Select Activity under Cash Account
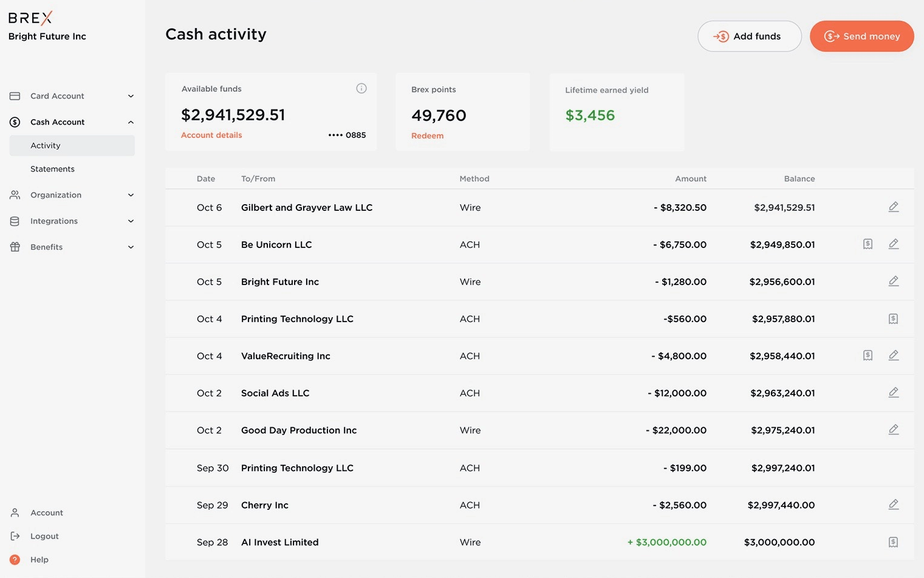Image resolution: width=924 pixels, height=578 pixels. 46,145
